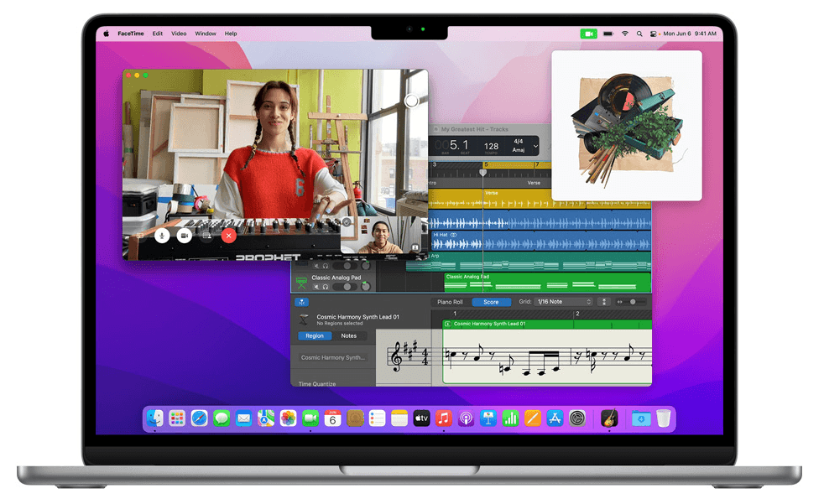The width and height of the screenshot is (824, 504).
Task: Turn off camera in FaceTime call
Action: pos(185,236)
